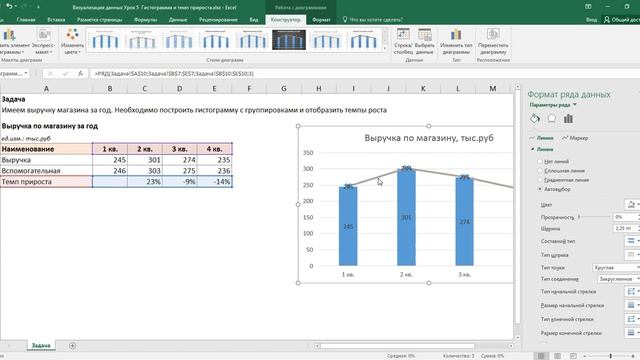Open the Экспресс-макет quick layout gallery

[x=43, y=42]
